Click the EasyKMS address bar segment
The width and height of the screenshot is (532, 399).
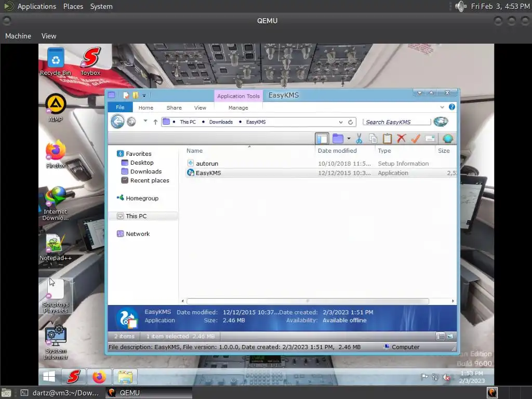tap(256, 122)
